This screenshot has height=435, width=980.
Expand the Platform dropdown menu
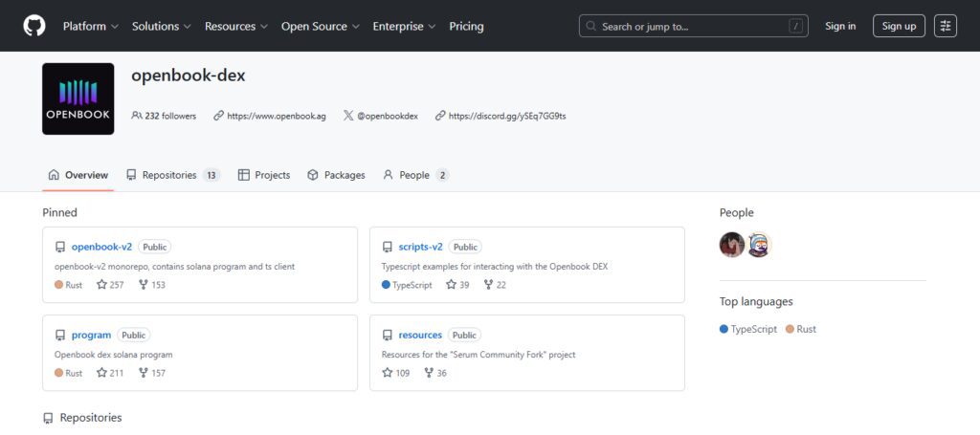91,26
